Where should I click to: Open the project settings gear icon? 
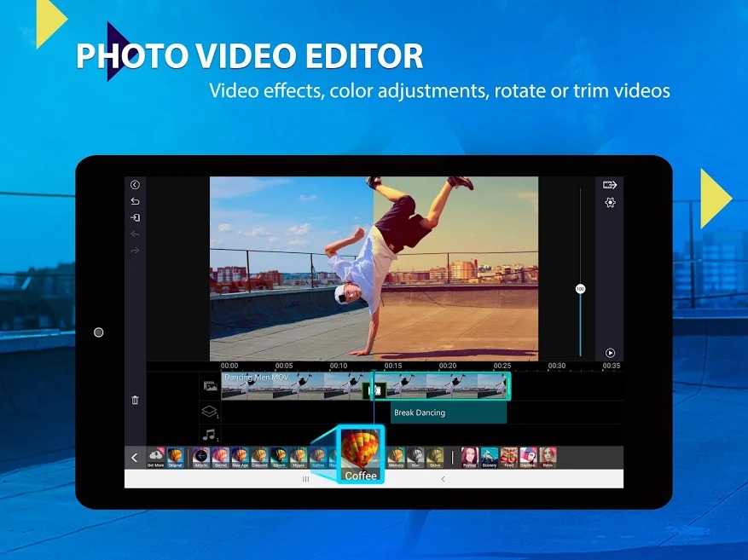(x=609, y=203)
